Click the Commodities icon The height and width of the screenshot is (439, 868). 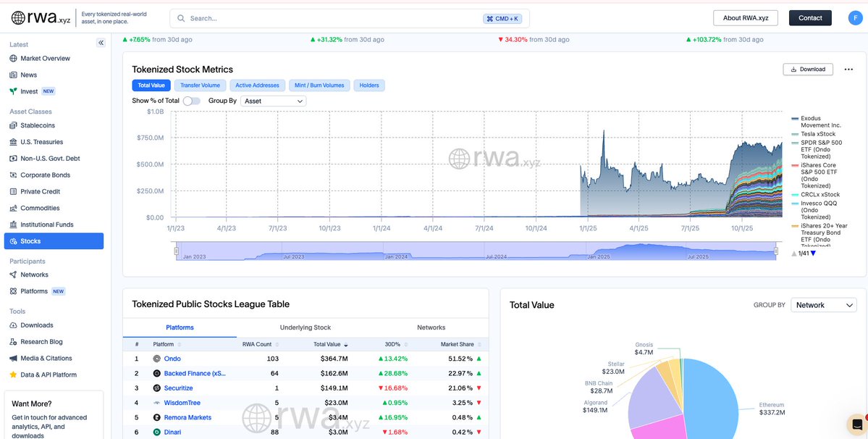pyautogui.click(x=13, y=208)
